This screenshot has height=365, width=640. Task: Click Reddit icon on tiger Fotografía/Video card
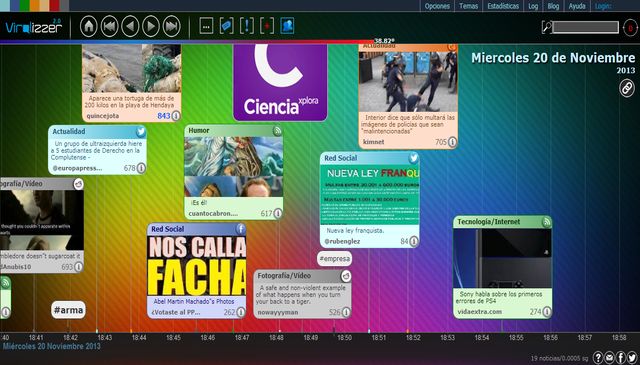pyautogui.click(x=346, y=276)
